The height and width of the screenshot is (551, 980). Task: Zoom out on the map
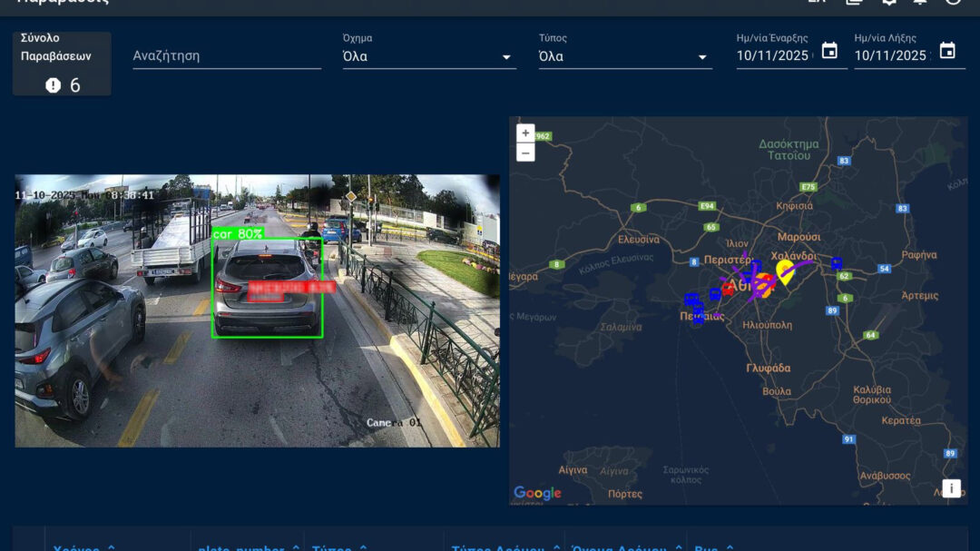pyautogui.click(x=525, y=153)
